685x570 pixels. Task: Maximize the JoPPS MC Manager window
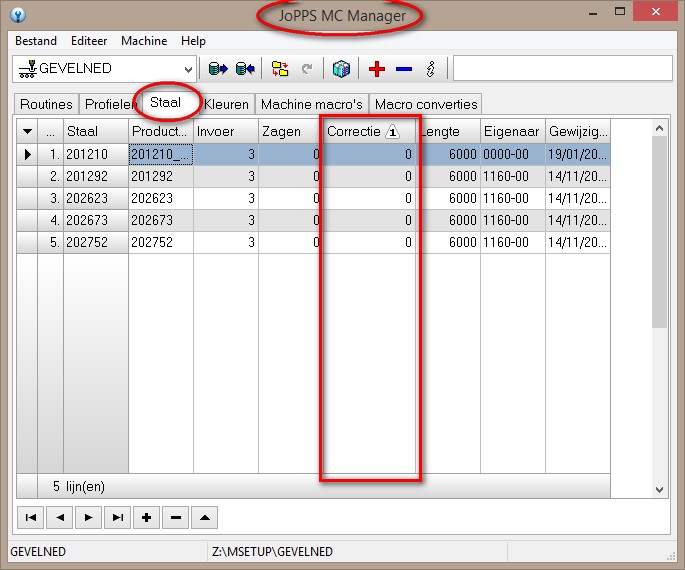point(619,12)
